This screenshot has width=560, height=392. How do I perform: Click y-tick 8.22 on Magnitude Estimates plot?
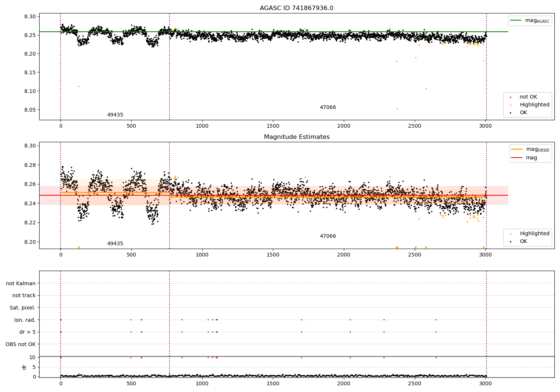pyautogui.click(x=30, y=223)
